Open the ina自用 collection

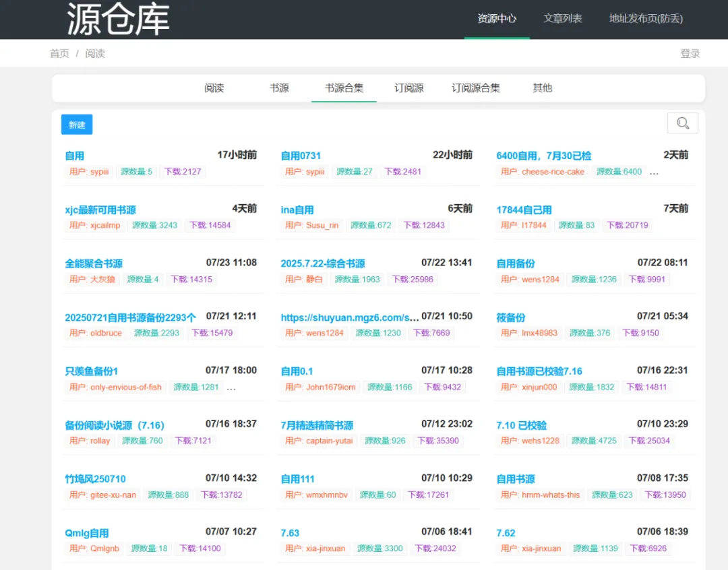(x=297, y=209)
